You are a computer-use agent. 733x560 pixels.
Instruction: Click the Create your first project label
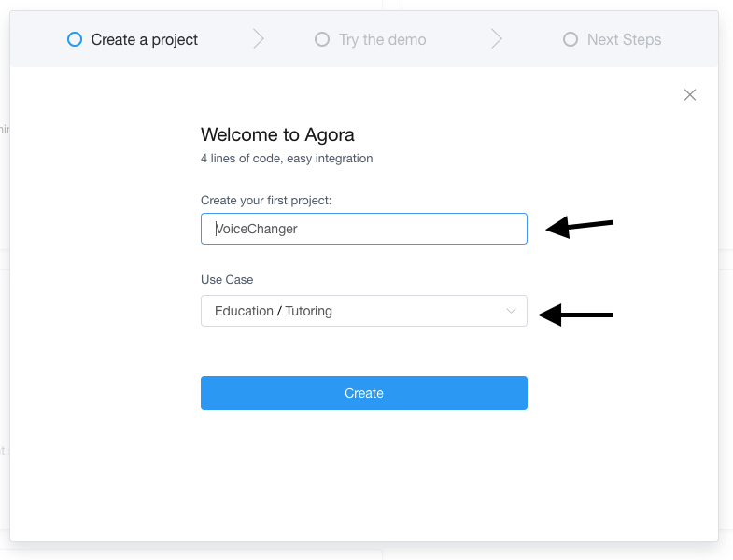[266, 201]
